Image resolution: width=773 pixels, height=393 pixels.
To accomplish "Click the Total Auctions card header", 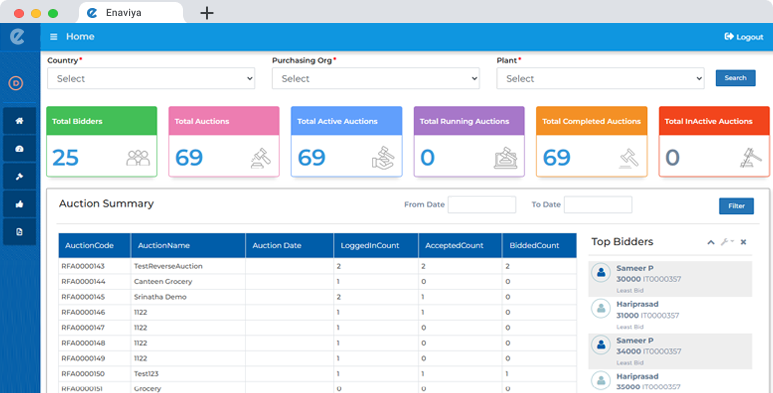I will pos(224,121).
